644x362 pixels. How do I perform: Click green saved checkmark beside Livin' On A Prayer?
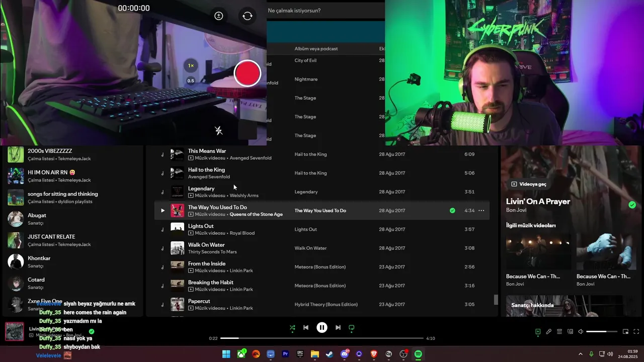coord(632,205)
